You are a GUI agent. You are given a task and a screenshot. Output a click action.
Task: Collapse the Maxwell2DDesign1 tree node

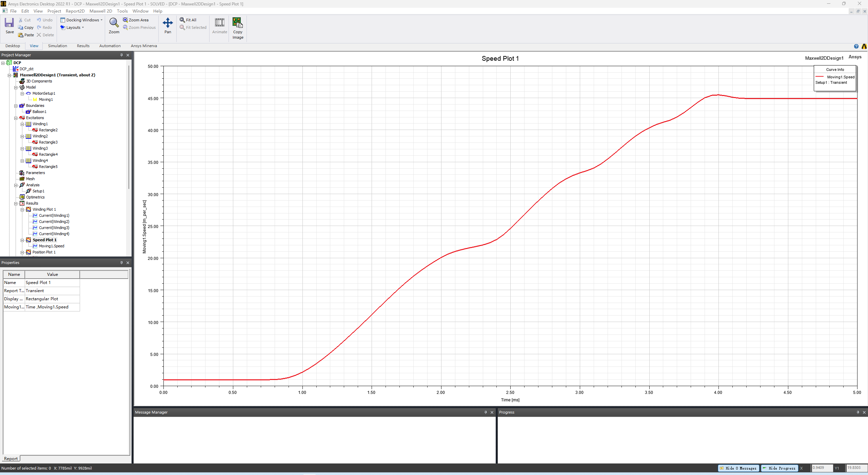click(9, 75)
